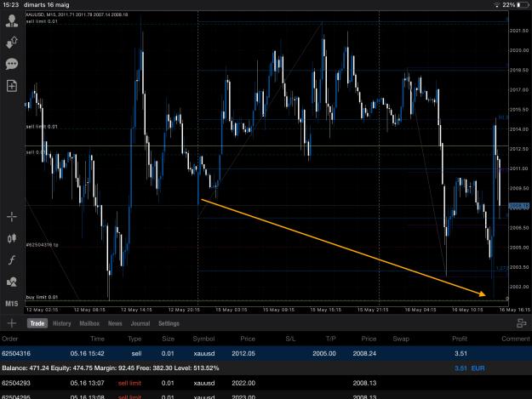Click the T/P value 2005.00
This screenshot has height=399, width=532.
[324, 353]
